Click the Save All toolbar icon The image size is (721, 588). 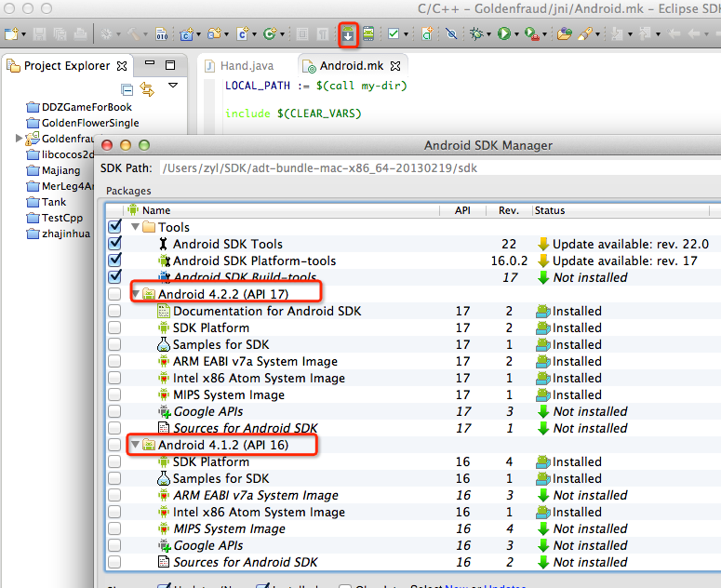[60, 34]
